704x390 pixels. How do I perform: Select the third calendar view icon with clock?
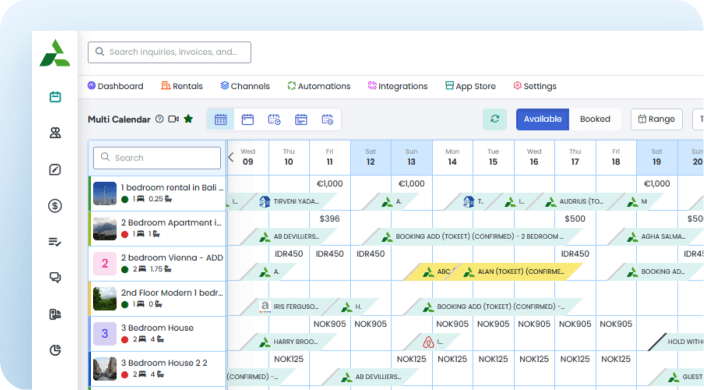tap(274, 119)
